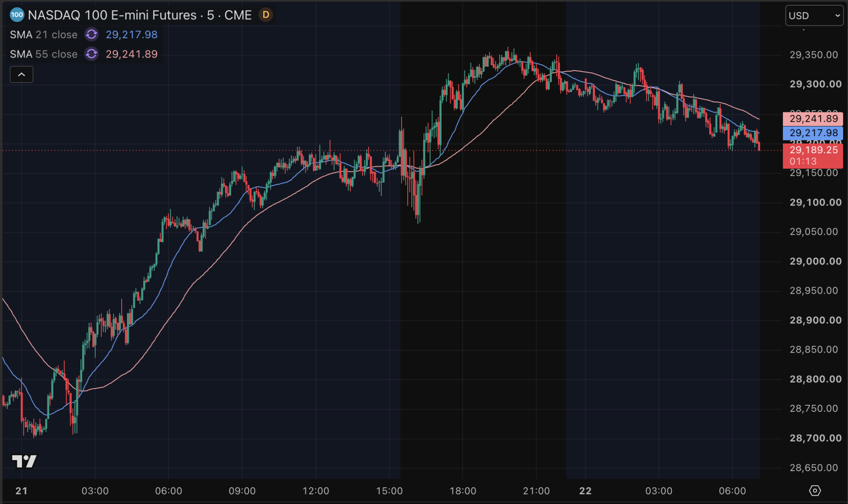Click the NASDAQ 100 E-mini Futures title
Viewport: 848px width, 504px height.
(112, 15)
